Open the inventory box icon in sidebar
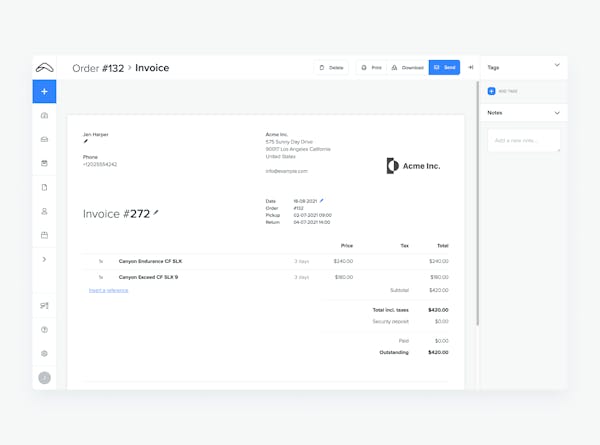The width and height of the screenshot is (600, 445). [44, 235]
